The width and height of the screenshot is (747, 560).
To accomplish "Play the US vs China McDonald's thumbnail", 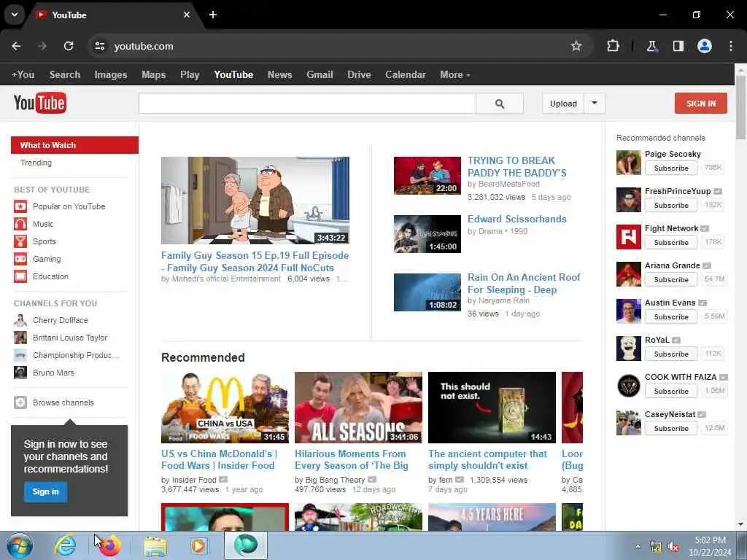I will pos(225,408).
